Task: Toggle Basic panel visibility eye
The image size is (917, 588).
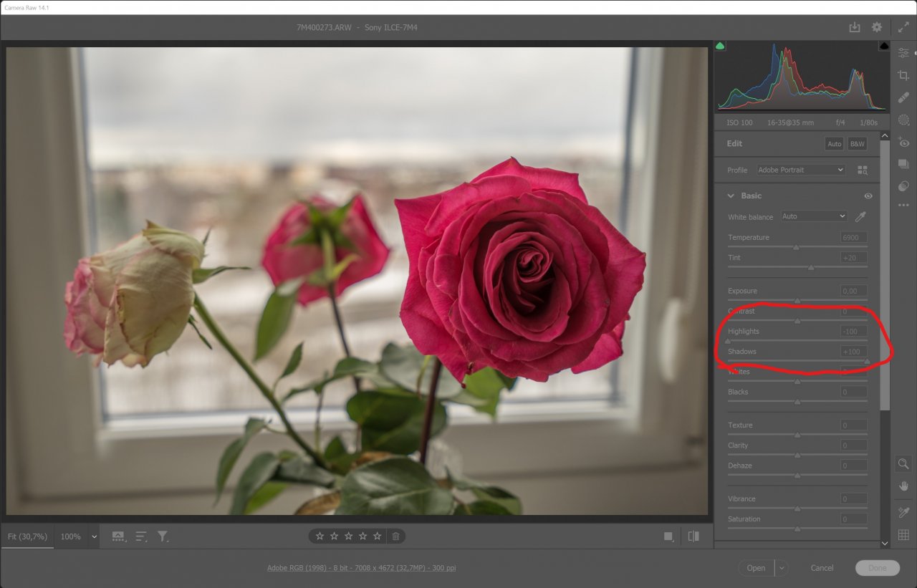Action: pyautogui.click(x=868, y=196)
